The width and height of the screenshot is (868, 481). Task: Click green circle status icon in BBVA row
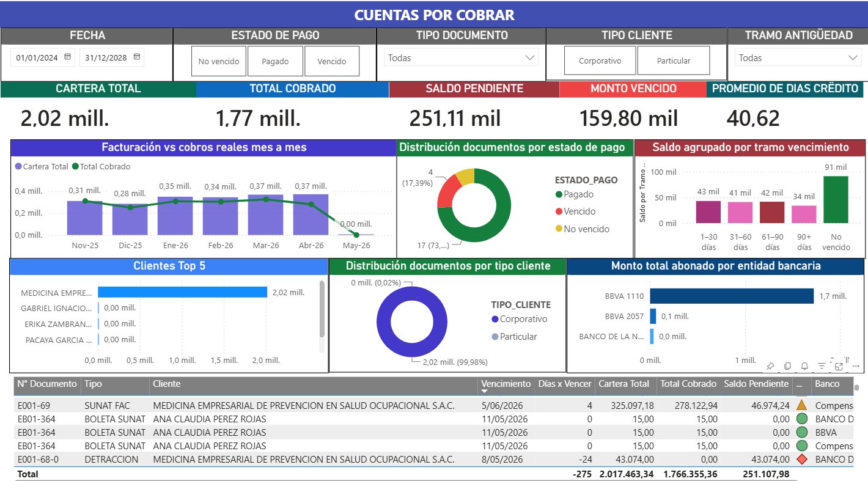point(802,432)
